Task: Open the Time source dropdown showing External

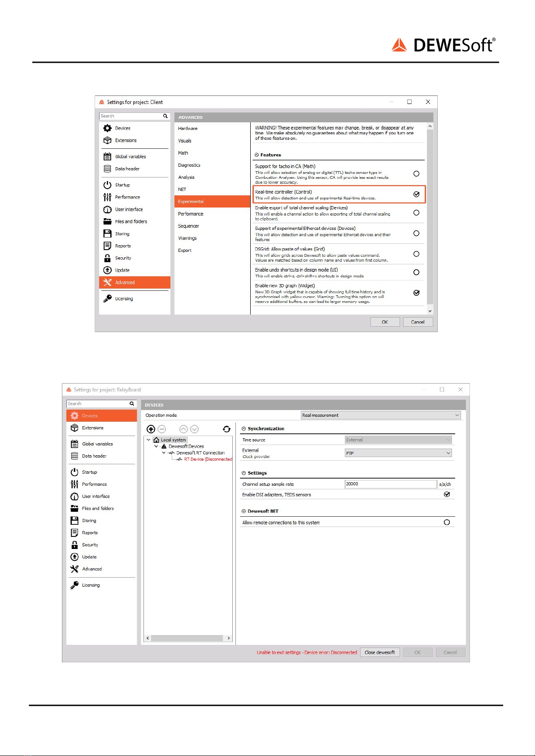Action: [x=398, y=440]
